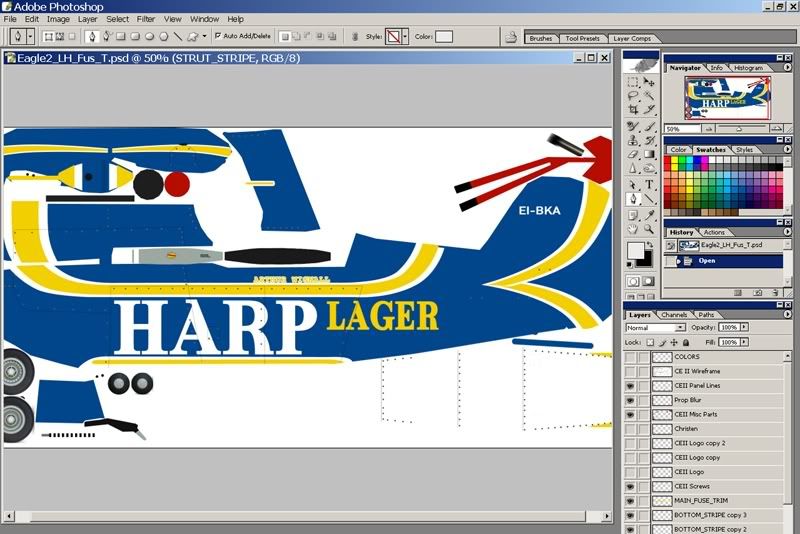
Task: Click the foreground color swatch in toolbox
Action: point(635,250)
